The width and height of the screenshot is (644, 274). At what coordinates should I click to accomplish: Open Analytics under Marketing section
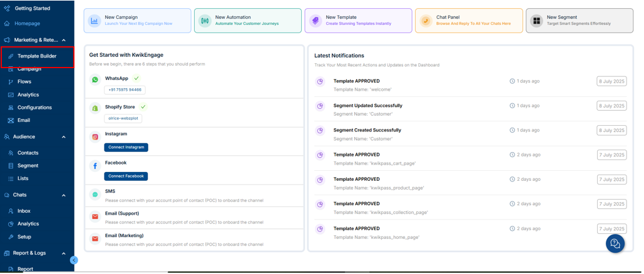(x=28, y=94)
